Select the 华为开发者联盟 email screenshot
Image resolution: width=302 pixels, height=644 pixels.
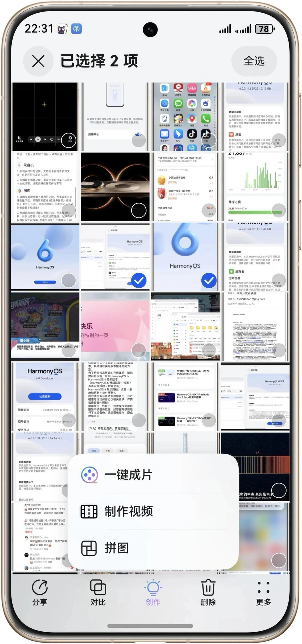(279, 350)
